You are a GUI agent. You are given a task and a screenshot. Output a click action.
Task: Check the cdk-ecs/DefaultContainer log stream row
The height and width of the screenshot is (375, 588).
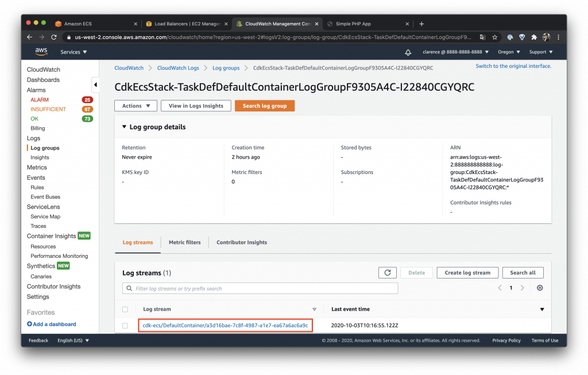[125, 326]
